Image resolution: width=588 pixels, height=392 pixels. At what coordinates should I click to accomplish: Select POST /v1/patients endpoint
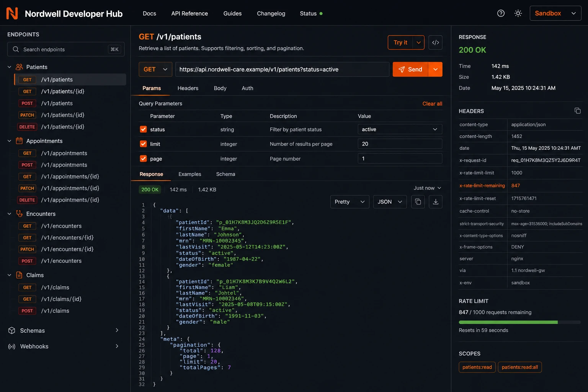point(70,103)
